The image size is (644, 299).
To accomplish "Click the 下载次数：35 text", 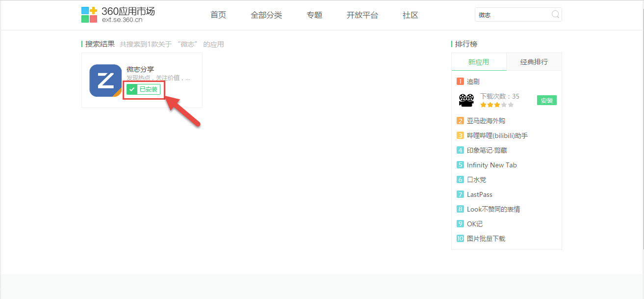I will pos(500,96).
